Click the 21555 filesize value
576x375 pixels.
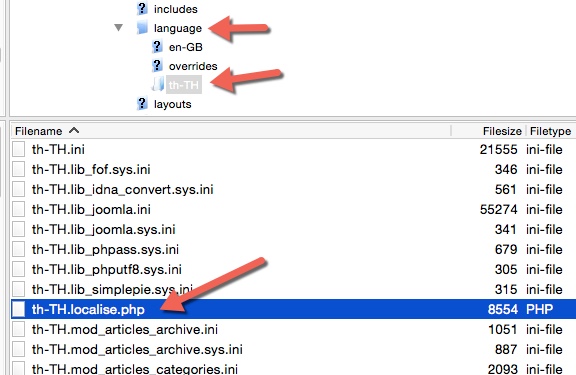[x=498, y=149]
